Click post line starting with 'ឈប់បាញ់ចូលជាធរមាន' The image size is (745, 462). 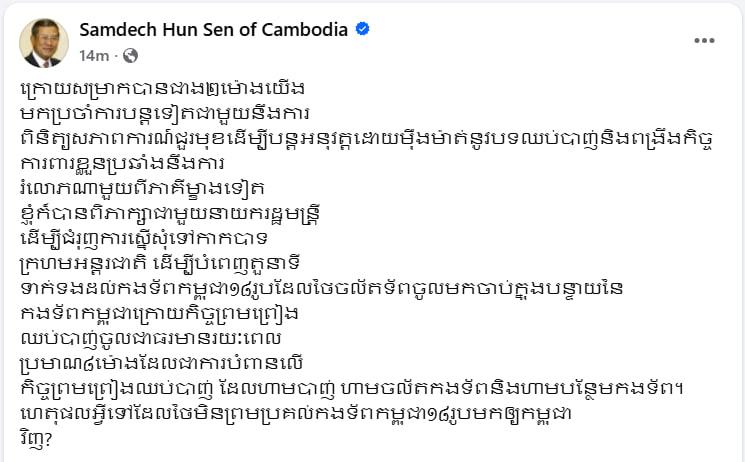(151, 338)
